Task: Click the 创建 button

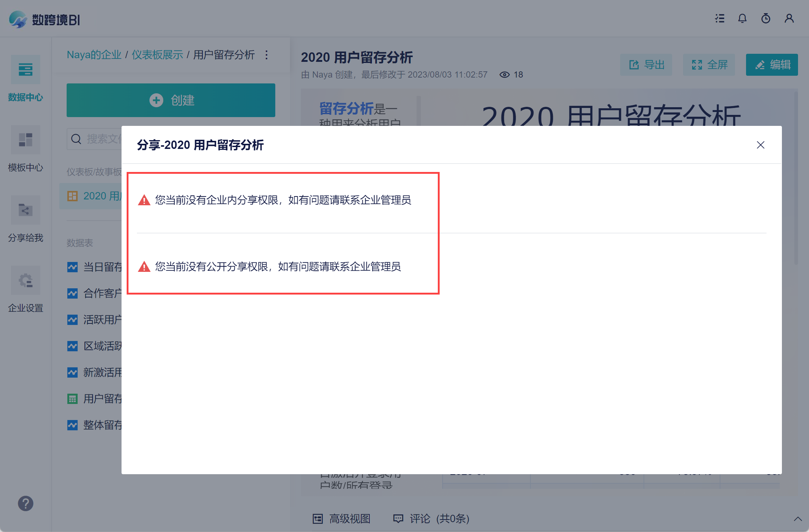Action: click(x=171, y=100)
